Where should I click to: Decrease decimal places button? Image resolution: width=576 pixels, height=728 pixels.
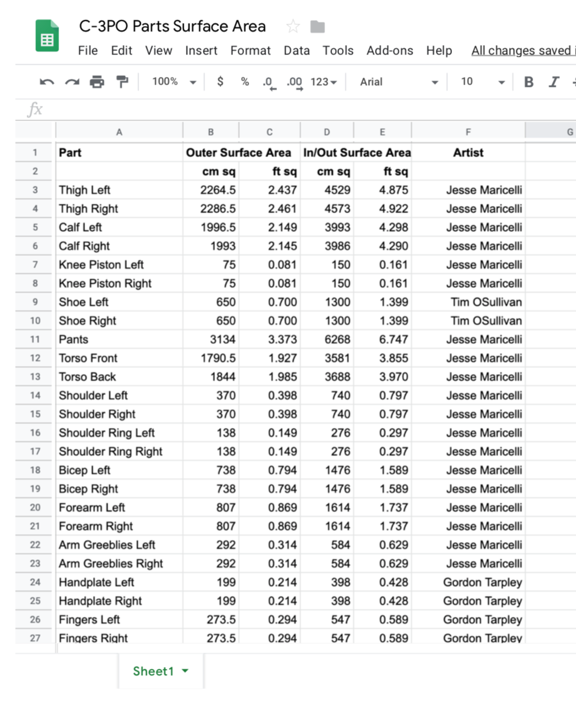(269, 83)
